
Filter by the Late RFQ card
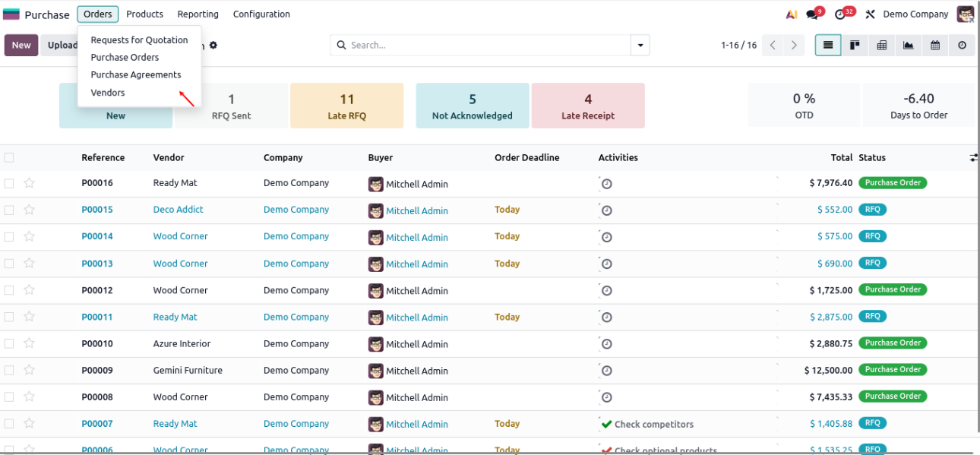(346, 106)
